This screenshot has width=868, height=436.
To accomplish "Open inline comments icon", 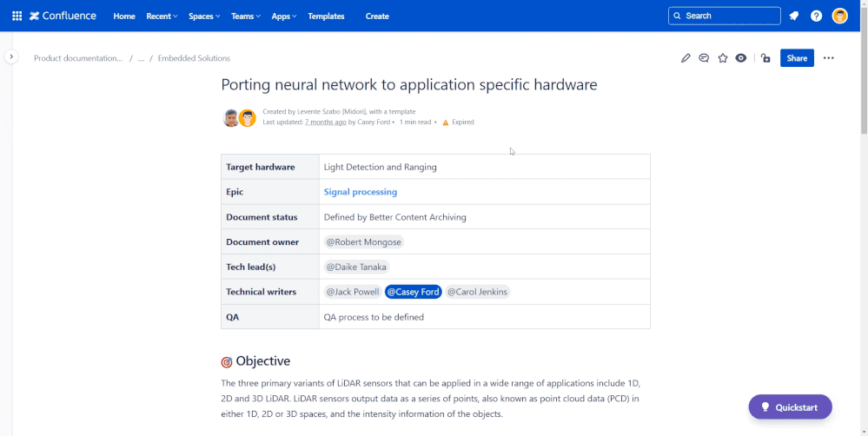I will click(704, 58).
